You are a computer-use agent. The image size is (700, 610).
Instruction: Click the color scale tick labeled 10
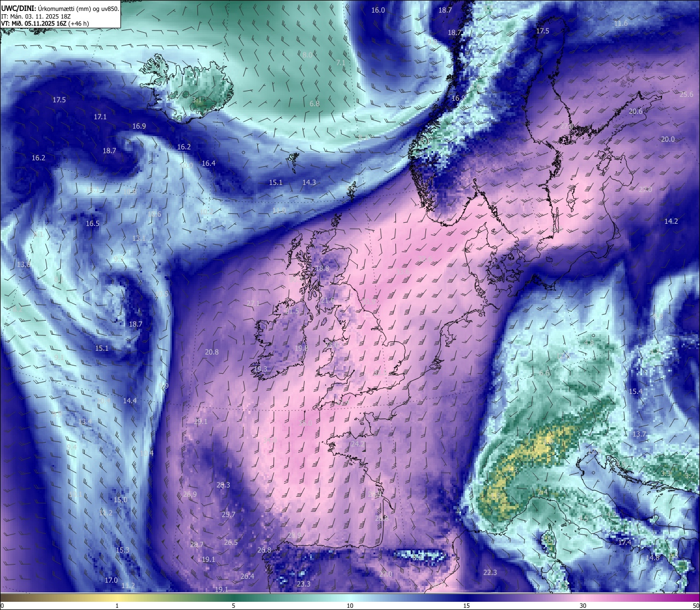point(350,605)
